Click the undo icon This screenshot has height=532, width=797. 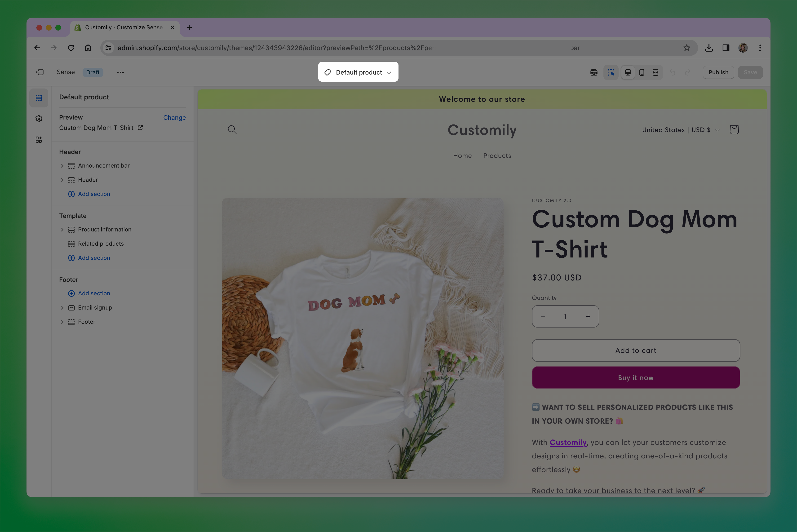(673, 72)
